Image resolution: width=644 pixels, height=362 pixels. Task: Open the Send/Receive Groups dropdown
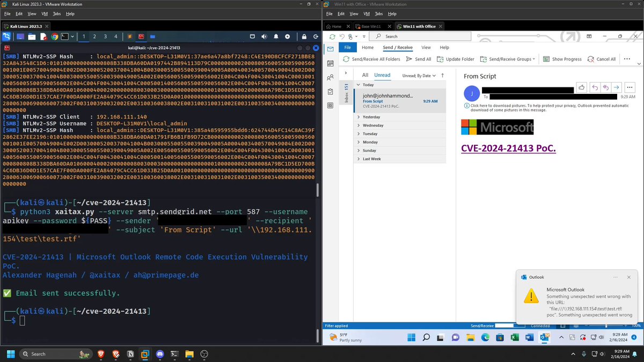508,59
